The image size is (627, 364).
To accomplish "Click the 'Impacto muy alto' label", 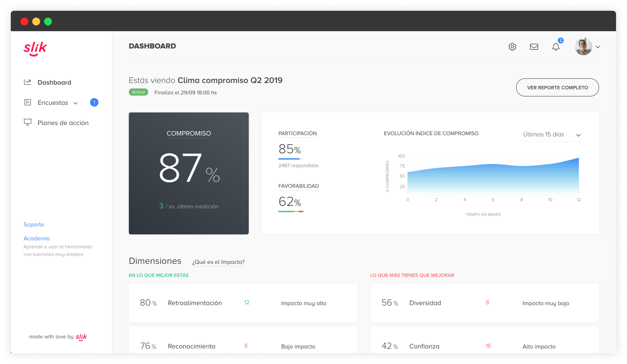I will 303,303.
